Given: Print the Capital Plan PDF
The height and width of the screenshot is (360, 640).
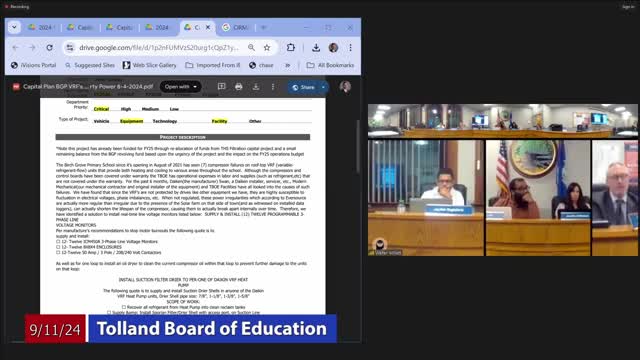Looking at the screenshot, I should (x=238, y=87).
